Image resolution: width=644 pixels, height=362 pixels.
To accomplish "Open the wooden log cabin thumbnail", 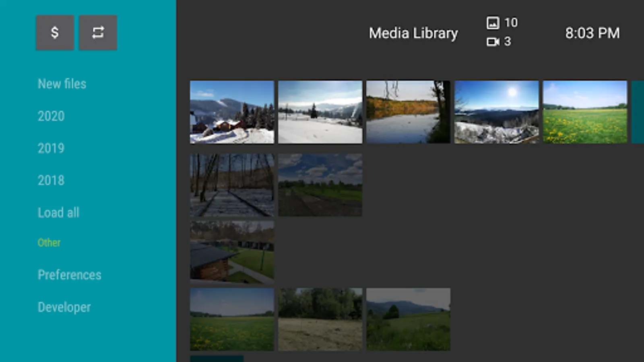I will [x=232, y=252].
